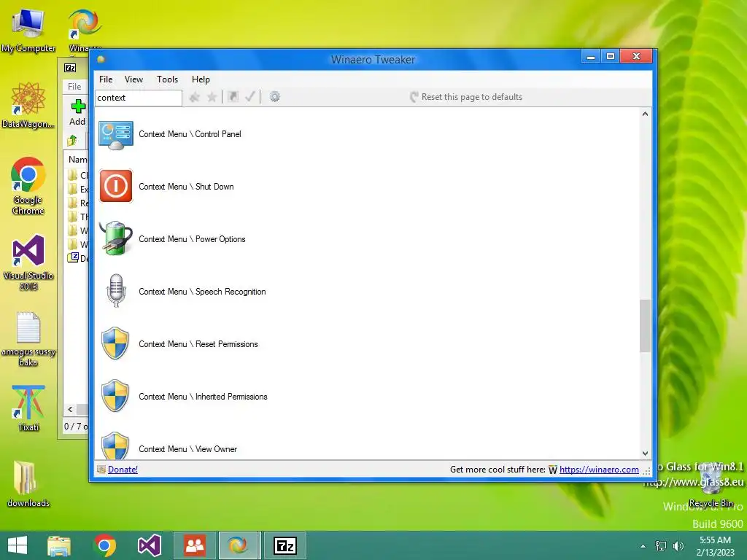Click the View Owner shield icon

point(115,446)
